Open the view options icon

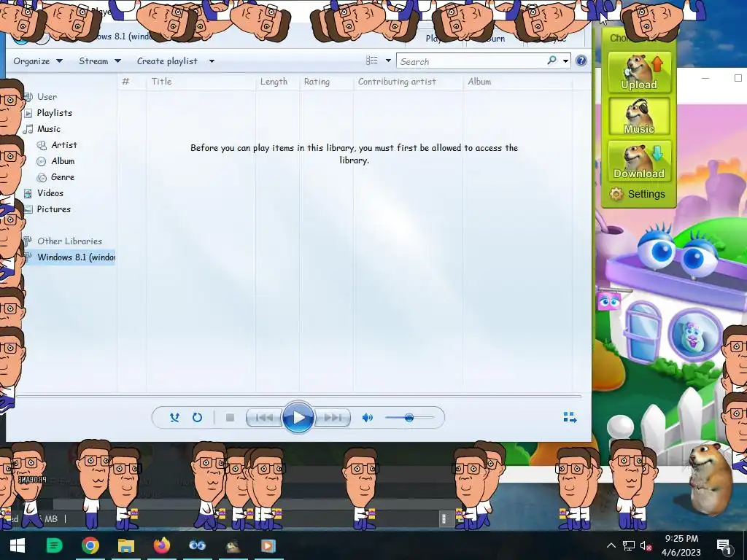pyautogui.click(x=371, y=61)
